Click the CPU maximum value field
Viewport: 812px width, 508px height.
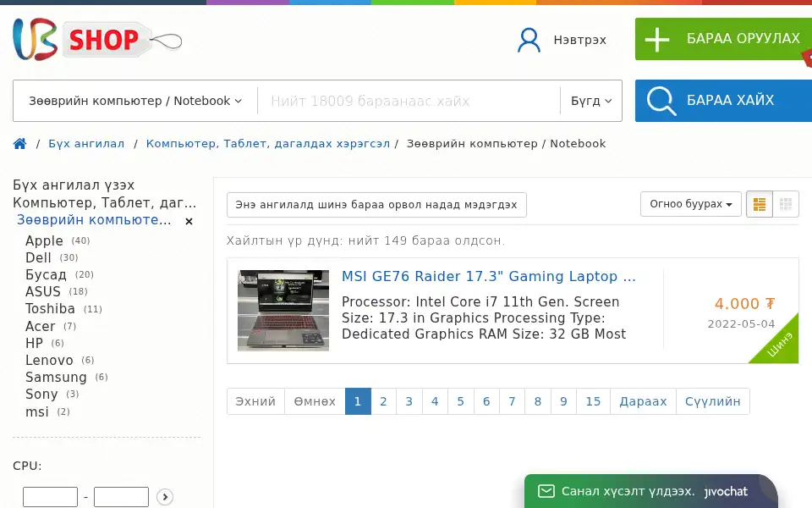click(121, 497)
